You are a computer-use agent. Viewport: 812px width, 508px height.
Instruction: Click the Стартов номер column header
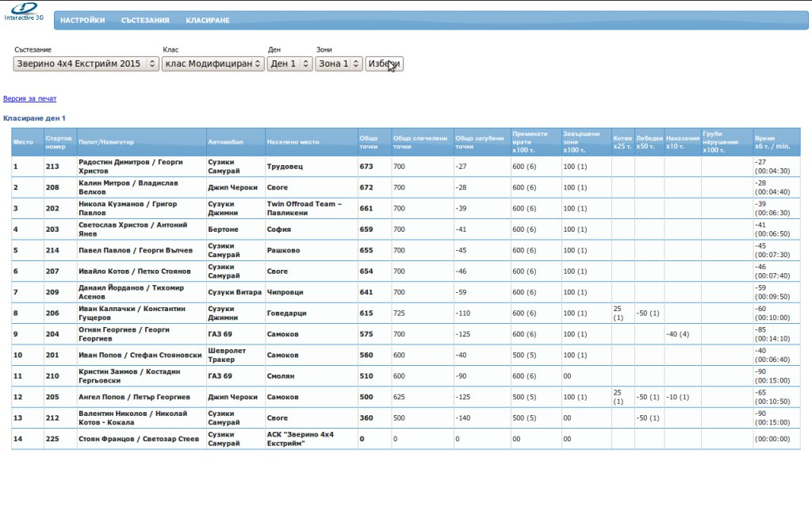tap(59, 142)
